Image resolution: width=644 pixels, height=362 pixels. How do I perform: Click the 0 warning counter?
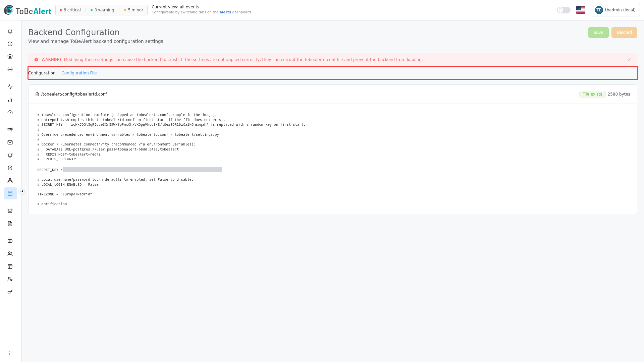tap(102, 10)
